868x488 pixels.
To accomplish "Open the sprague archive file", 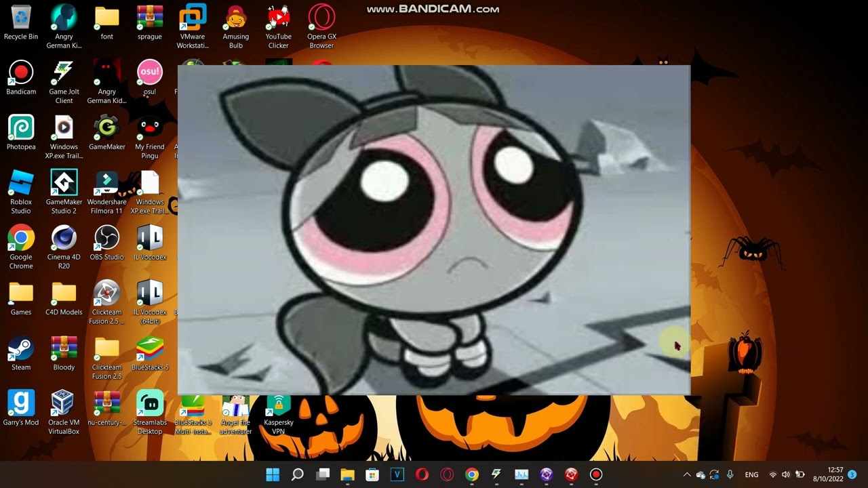I will pos(150,22).
